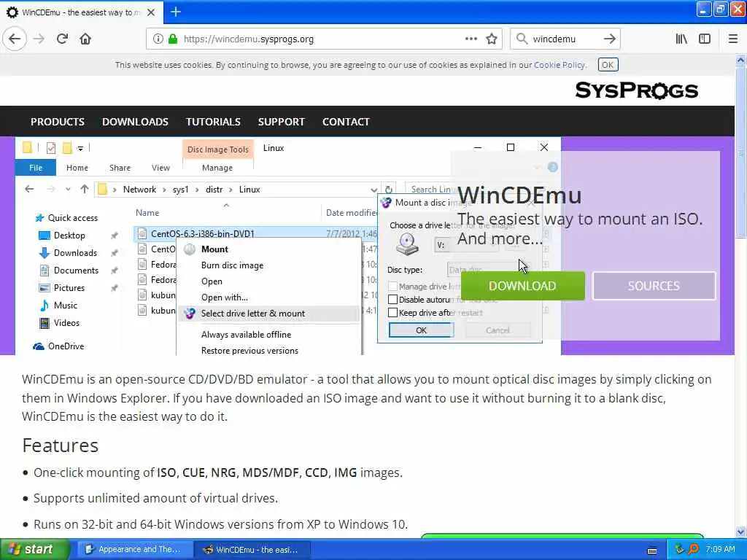Open the SUPPORT navigation item
This screenshot has height=560, width=747.
(x=281, y=122)
